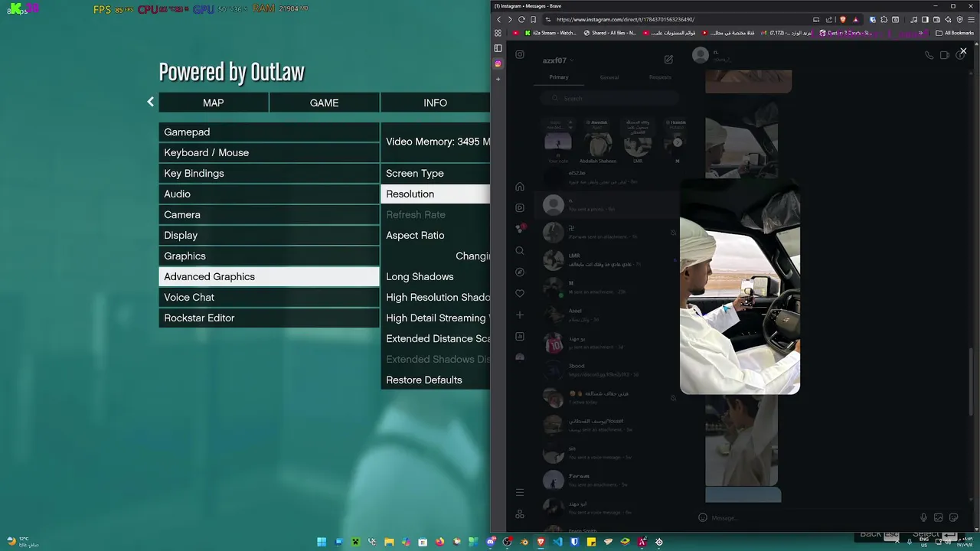Screen dimensions: 980x551
Task: Click the Create plus icon in Instagram sidebar
Action: [520, 315]
